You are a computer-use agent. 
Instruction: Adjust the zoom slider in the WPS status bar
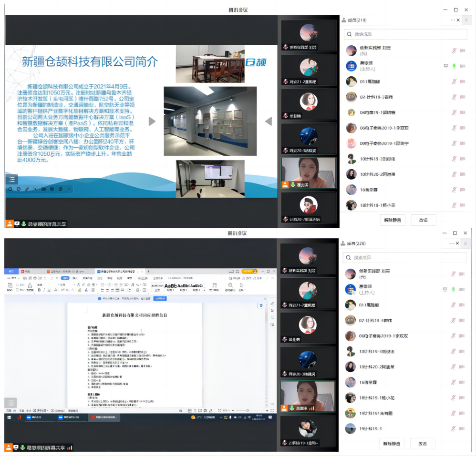pos(247,410)
